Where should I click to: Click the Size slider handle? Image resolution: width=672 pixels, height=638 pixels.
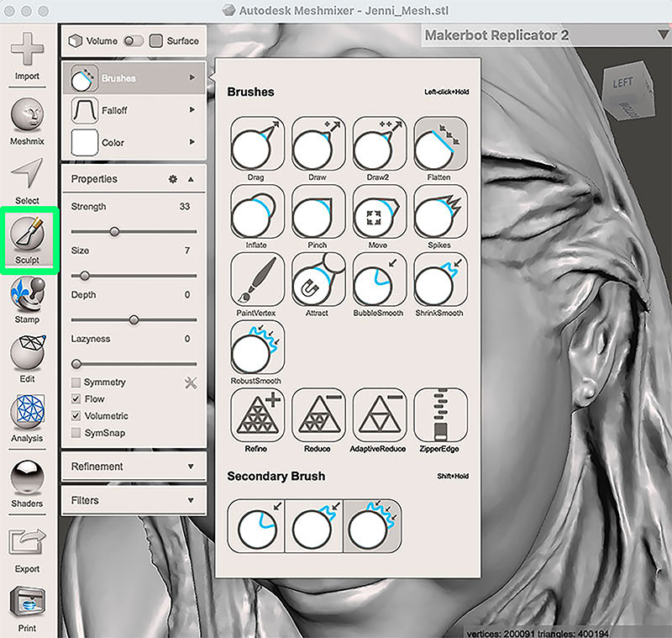click(x=85, y=276)
